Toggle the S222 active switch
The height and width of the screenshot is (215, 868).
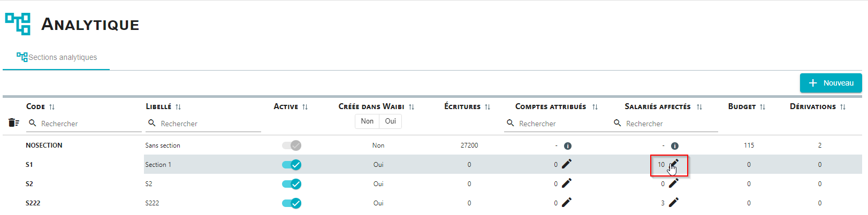coord(292,203)
